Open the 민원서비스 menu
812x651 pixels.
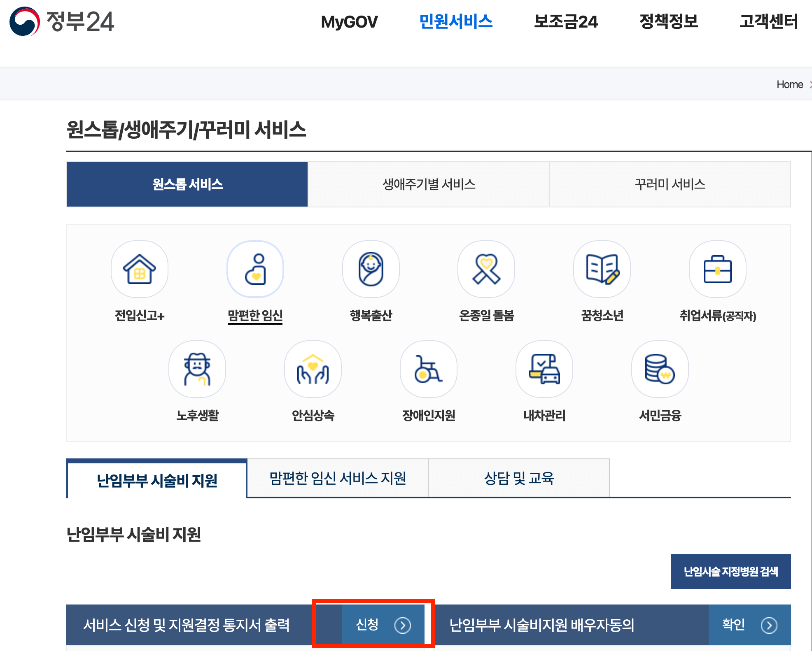coord(455,21)
